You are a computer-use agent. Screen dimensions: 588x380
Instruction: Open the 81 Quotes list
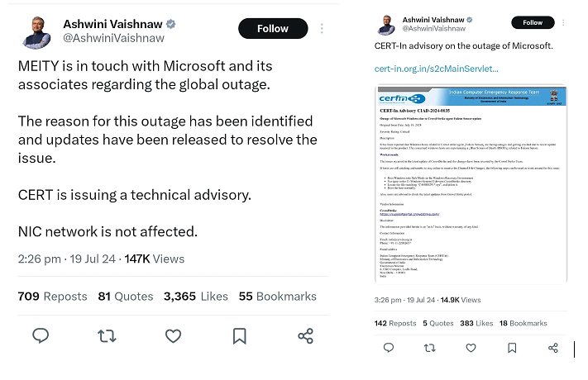coord(124,296)
